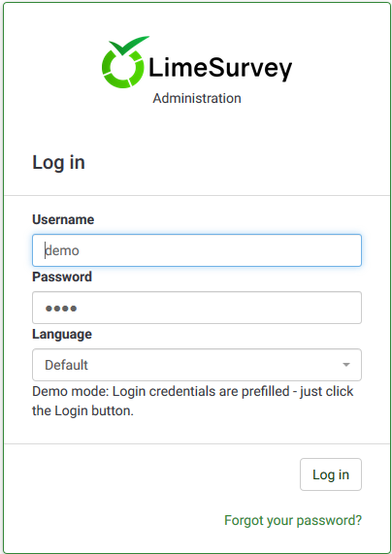Viewport: 392px width, 554px height.
Task: Click the green lime ring logo icon
Action: [122, 68]
